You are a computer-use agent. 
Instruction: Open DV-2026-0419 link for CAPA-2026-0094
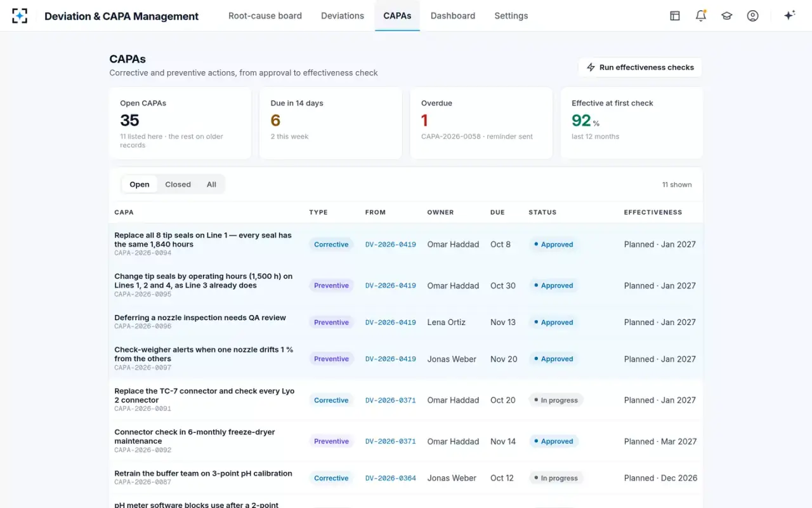click(x=391, y=244)
